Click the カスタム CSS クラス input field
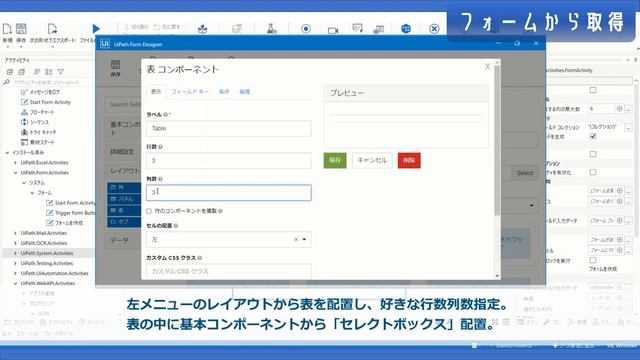This screenshot has width=640, height=360. coord(229,271)
